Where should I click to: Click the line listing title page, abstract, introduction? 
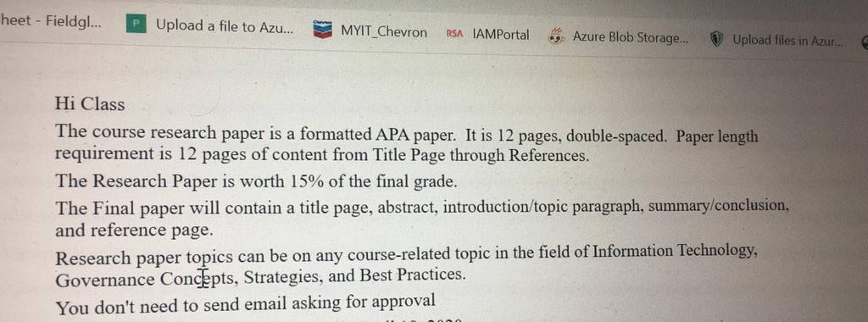422,208
